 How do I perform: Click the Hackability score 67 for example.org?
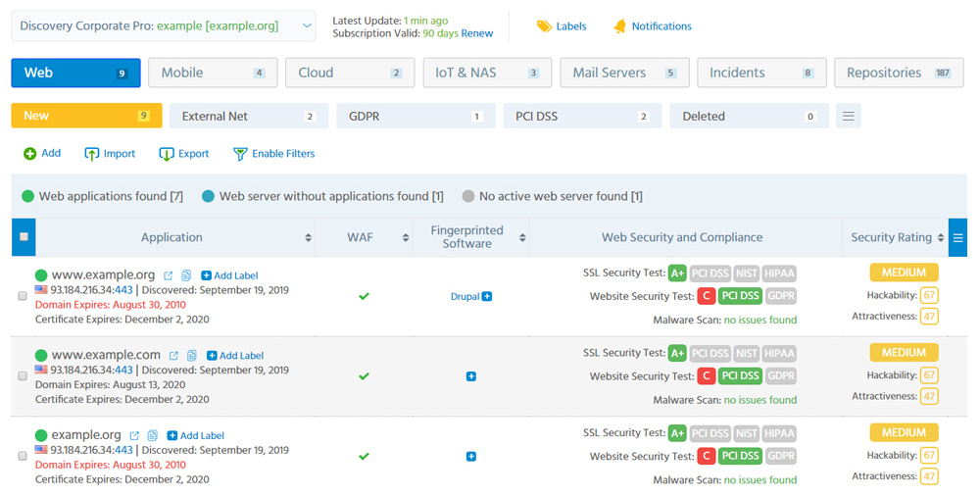tap(929, 456)
